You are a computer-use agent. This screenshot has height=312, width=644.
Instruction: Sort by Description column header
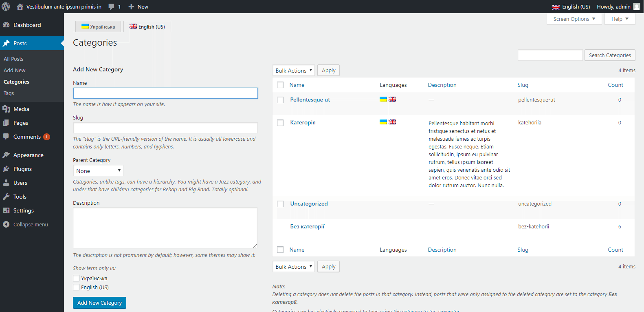(442, 85)
